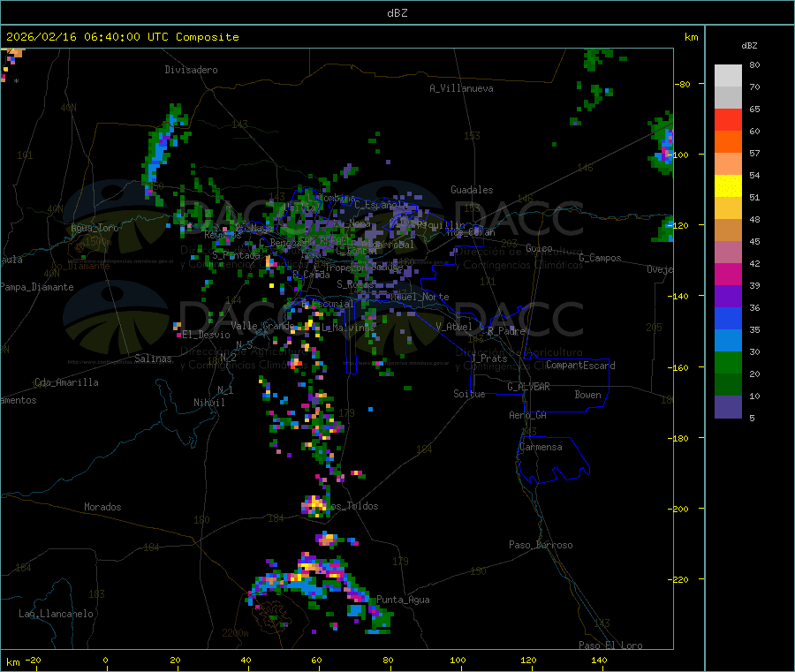This screenshot has height=672, width=795.
Task: Click the '80' value atop the legend
Action: point(754,64)
